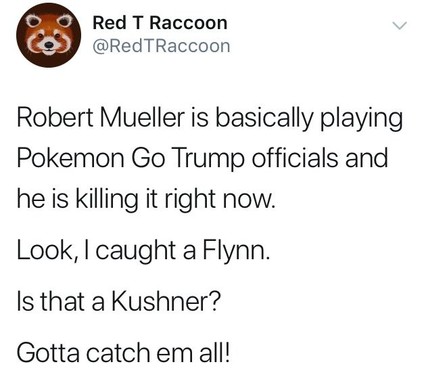
Task: Click the words "Robert Mueller" in tweet
Action: [x=101, y=117]
